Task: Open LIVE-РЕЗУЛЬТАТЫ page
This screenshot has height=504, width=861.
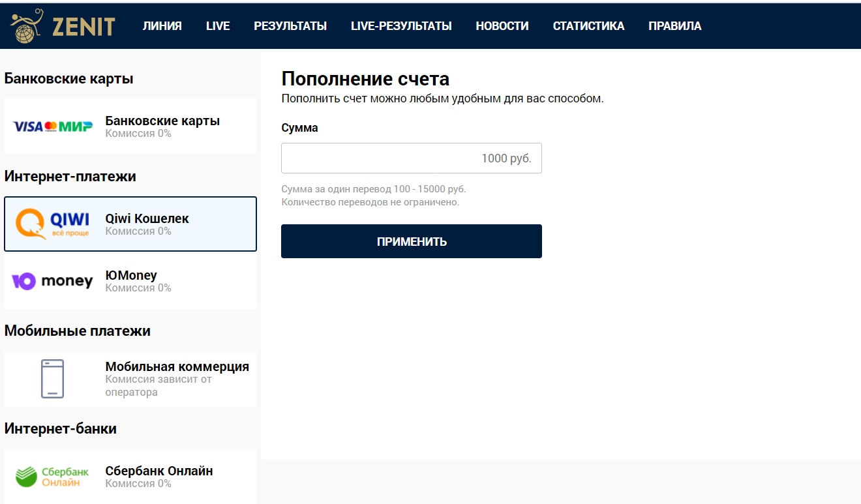Action: tap(401, 26)
